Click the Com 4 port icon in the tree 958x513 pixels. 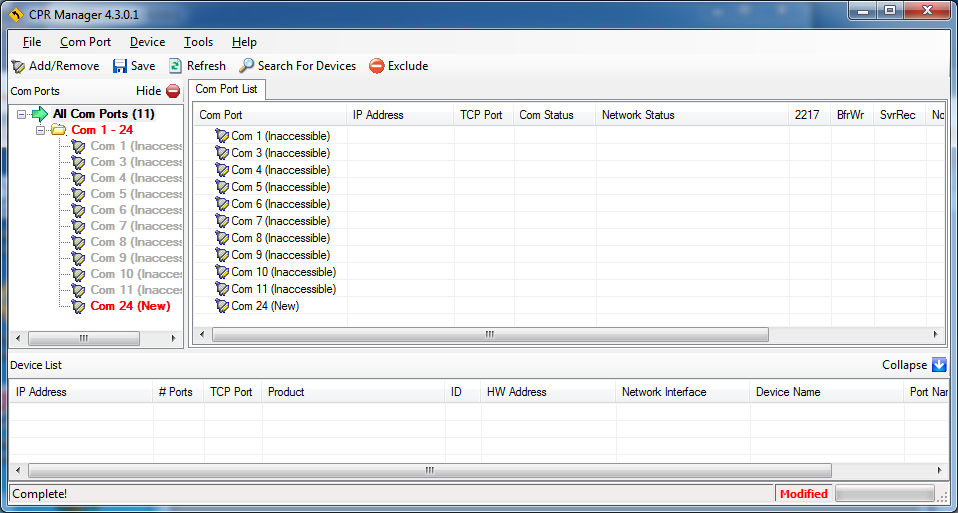tap(78, 178)
